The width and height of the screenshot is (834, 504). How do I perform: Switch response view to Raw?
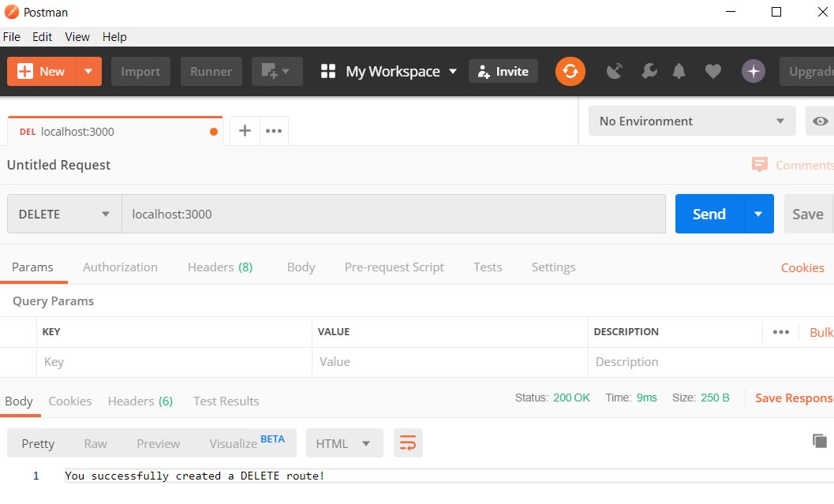[95, 443]
